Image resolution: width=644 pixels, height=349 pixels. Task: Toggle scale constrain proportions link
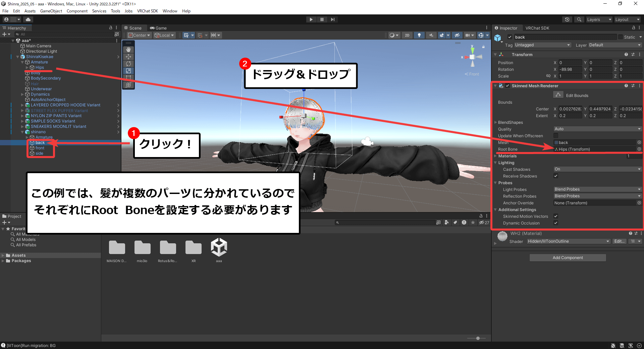548,76
